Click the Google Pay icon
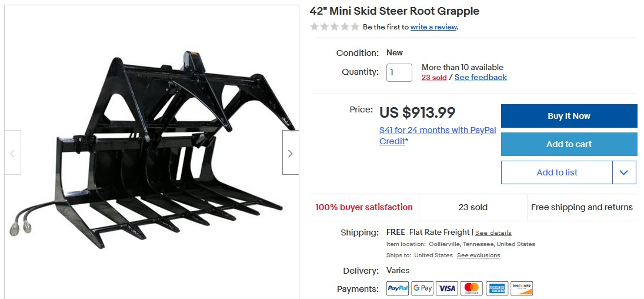Image resolution: width=644 pixels, height=299 pixels. [422, 288]
